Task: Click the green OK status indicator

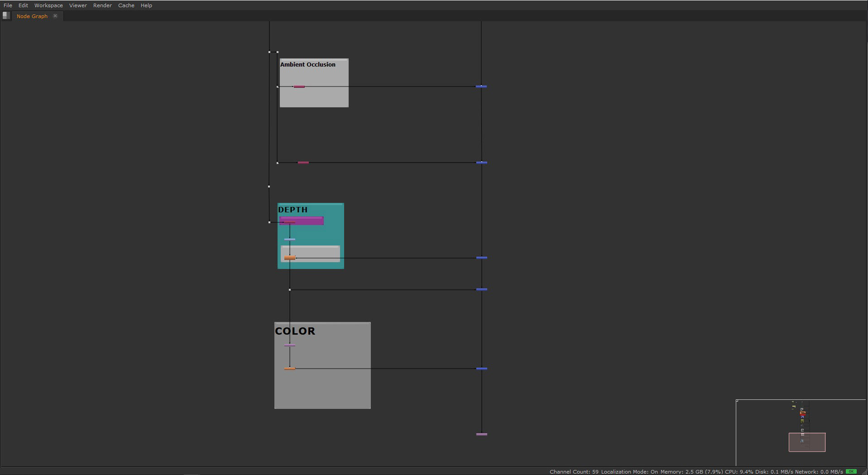Action: coord(851,471)
